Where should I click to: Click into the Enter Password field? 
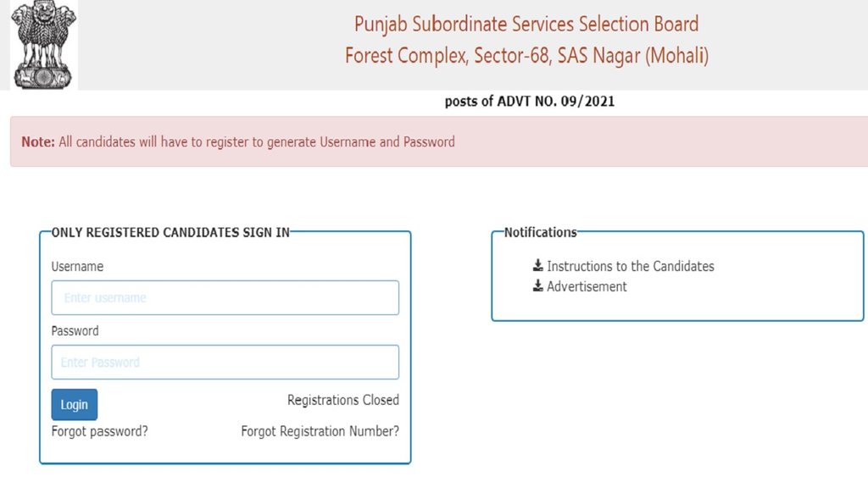[225, 363]
